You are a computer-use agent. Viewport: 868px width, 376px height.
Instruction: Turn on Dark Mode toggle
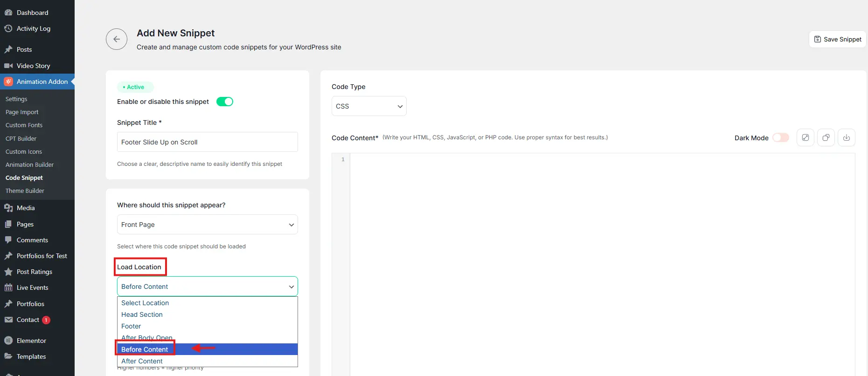pyautogui.click(x=780, y=137)
